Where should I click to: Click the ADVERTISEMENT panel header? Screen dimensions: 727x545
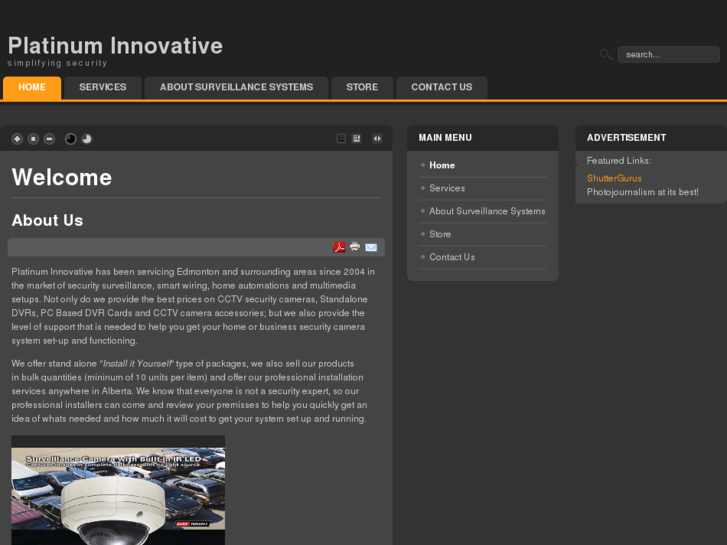pyautogui.click(x=651, y=138)
